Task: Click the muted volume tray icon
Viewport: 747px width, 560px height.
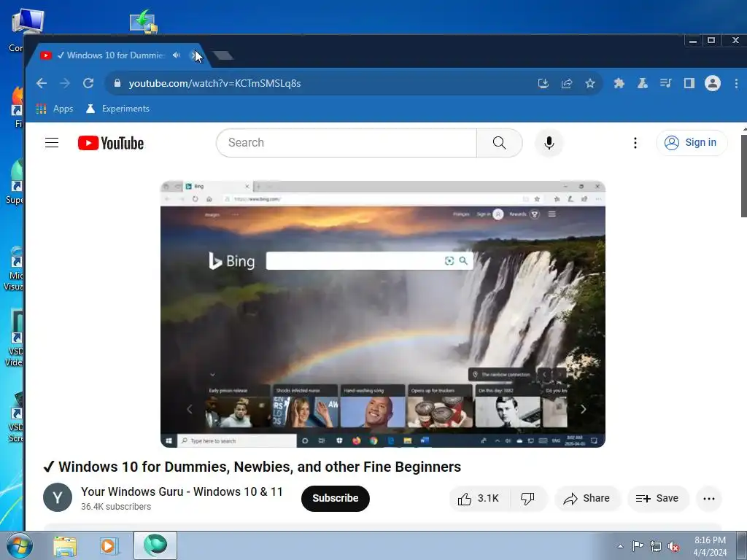Action: [x=673, y=547]
